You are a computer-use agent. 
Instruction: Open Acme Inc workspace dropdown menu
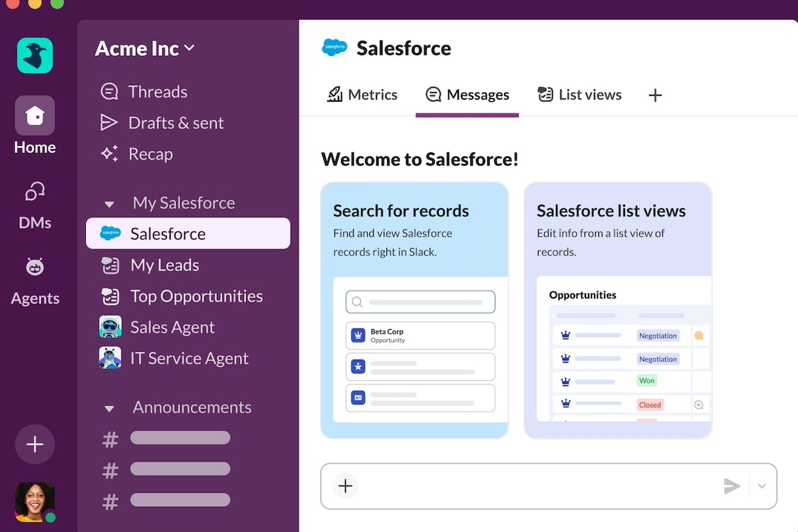pyautogui.click(x=145, y=49)
